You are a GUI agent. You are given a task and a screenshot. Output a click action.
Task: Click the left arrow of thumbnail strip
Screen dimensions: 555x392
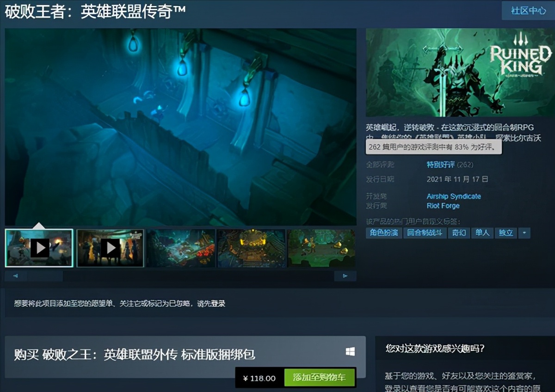click(x=16, y=276)
